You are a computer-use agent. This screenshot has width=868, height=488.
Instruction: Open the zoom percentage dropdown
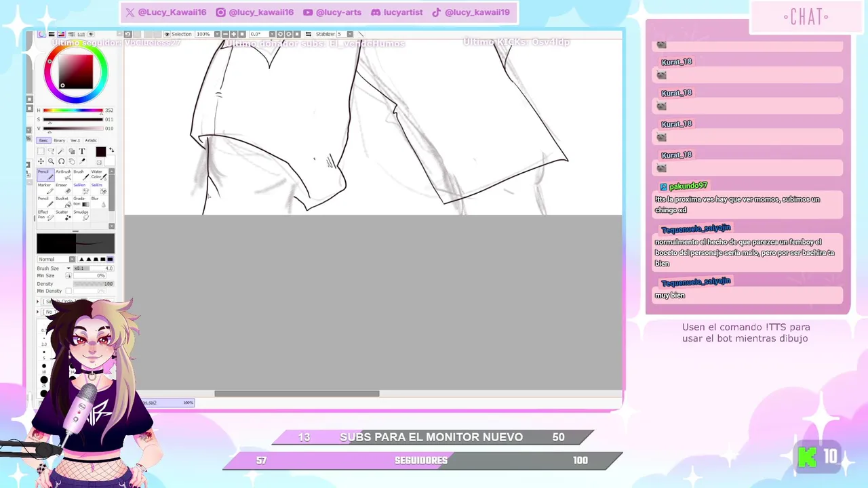coord(217,34)
